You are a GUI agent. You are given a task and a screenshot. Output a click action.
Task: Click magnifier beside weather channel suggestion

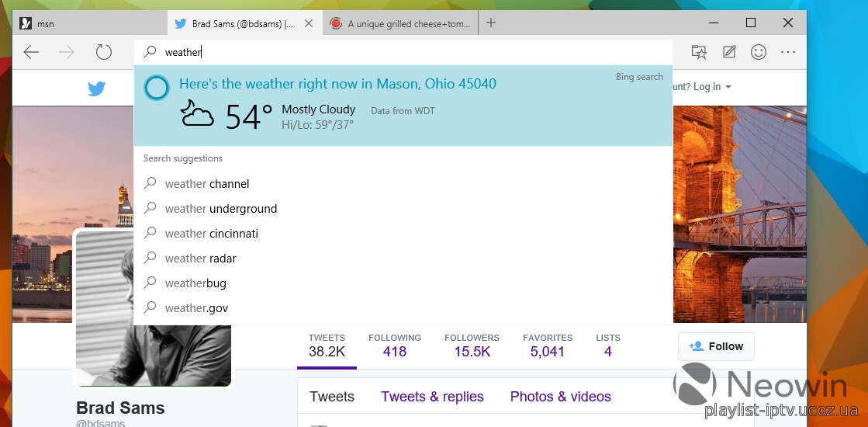[150, 183]
